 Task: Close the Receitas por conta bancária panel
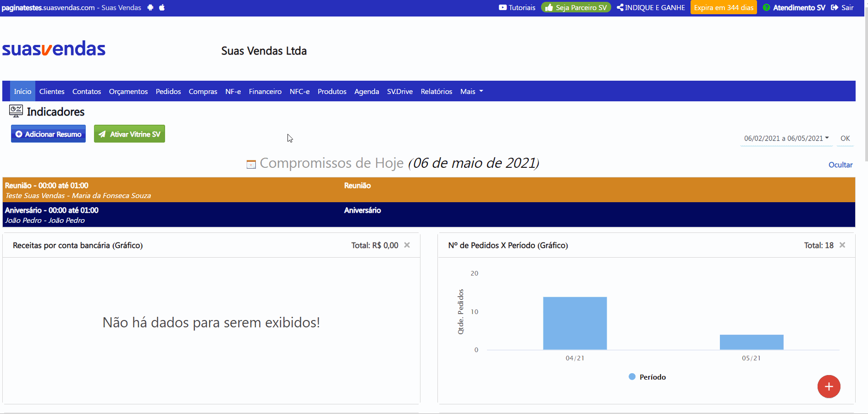407,245
